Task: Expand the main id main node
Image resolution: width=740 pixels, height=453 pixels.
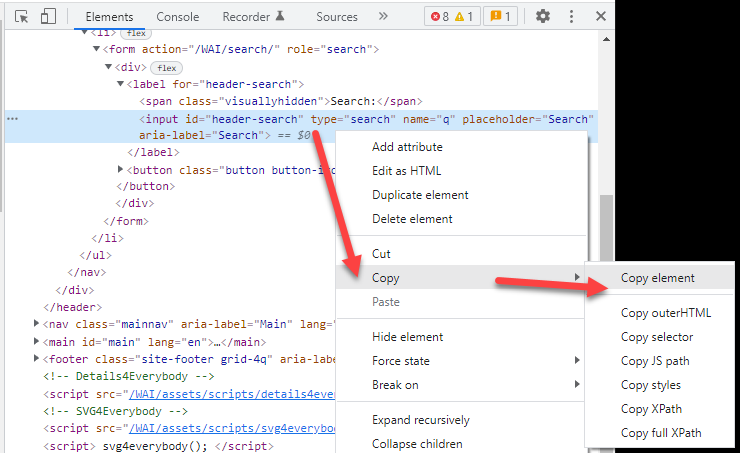Action: [x=36, y=341]
